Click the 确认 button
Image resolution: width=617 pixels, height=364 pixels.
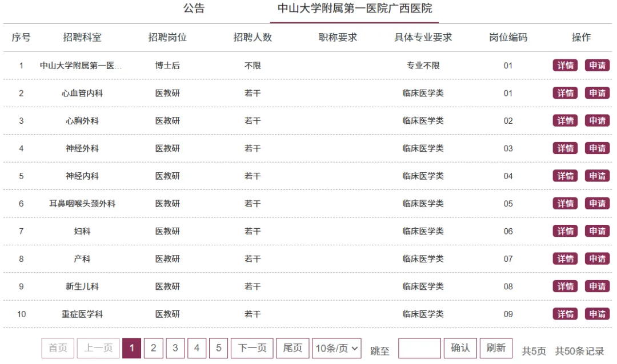point(460,348)
